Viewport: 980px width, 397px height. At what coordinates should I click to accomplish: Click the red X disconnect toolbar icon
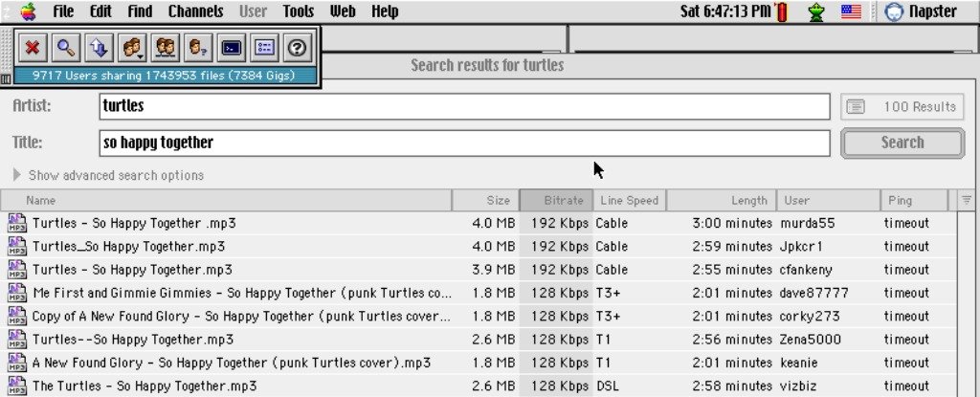33,48
